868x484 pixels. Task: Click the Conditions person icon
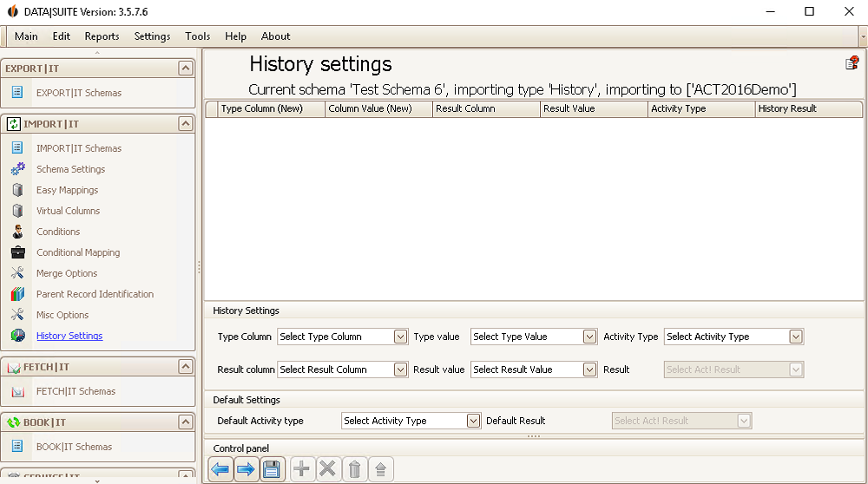17,232
